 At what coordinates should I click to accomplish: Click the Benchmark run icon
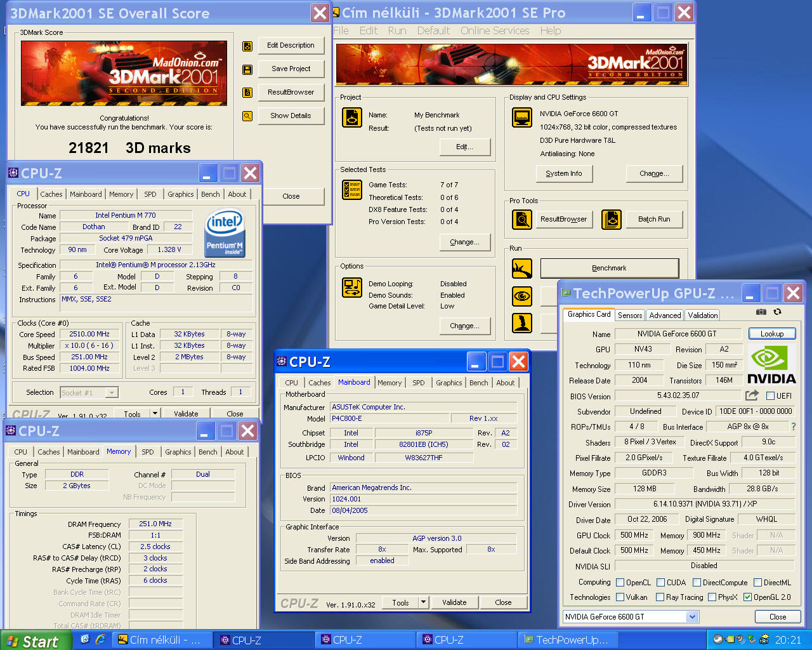522,269
